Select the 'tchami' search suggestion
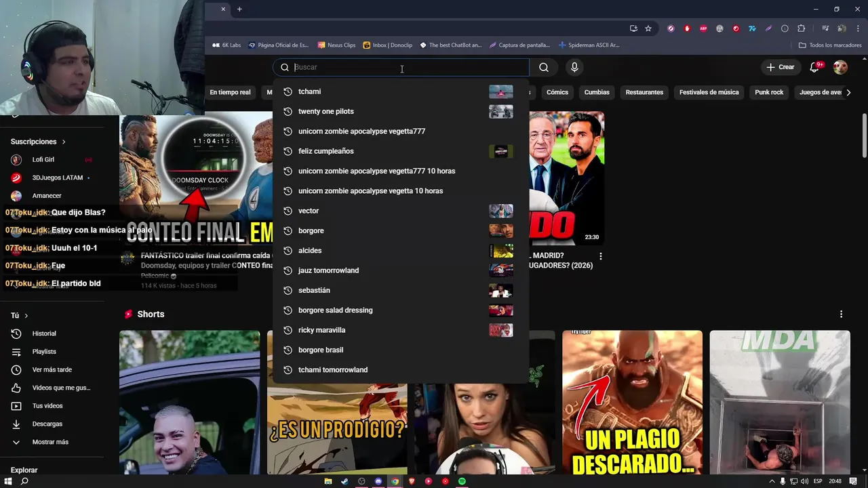Viewport: 868px width, 488px height. [401, 91]
